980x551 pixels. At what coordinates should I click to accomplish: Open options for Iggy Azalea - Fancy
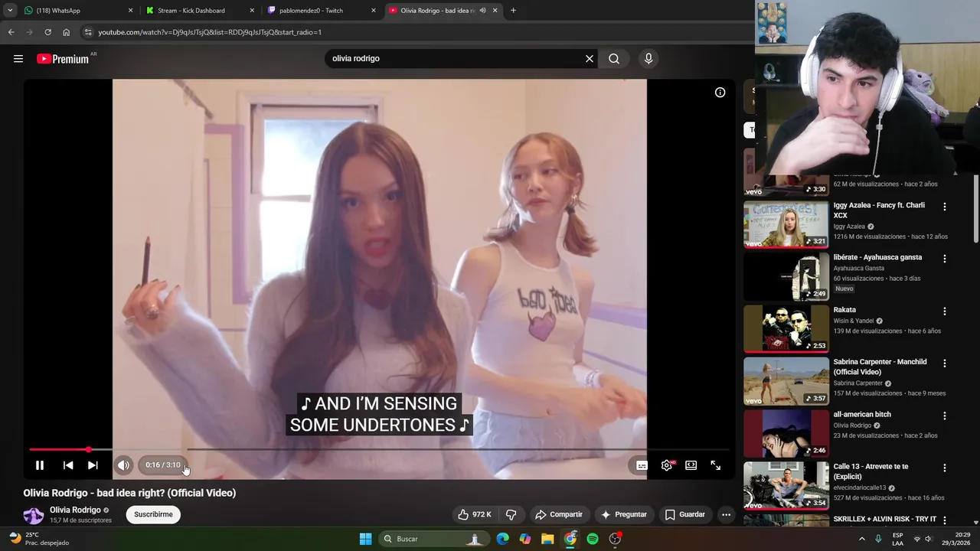[944, 207]
